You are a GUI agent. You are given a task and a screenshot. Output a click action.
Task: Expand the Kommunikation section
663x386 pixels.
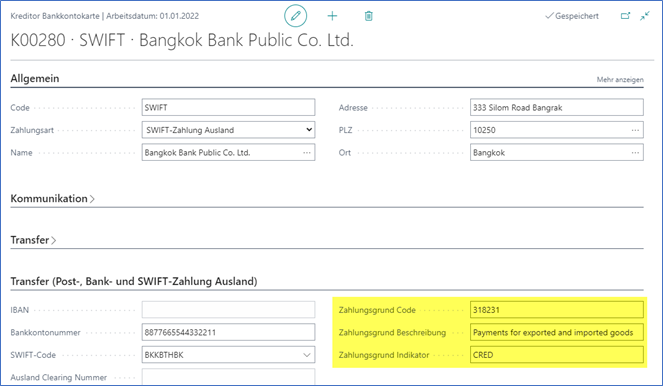pyautogui.click(x=52, y=199)
